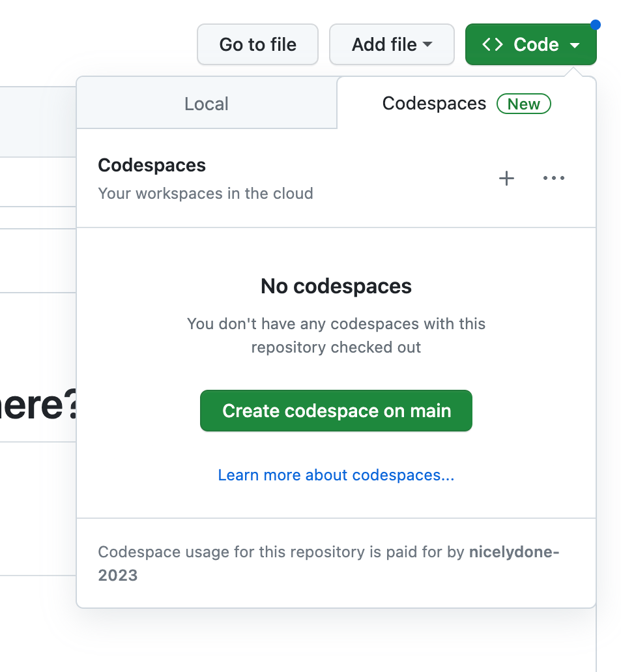Open the ellipsis menu for codespace options
The image size is (621, 672).
tap(554, 178)
